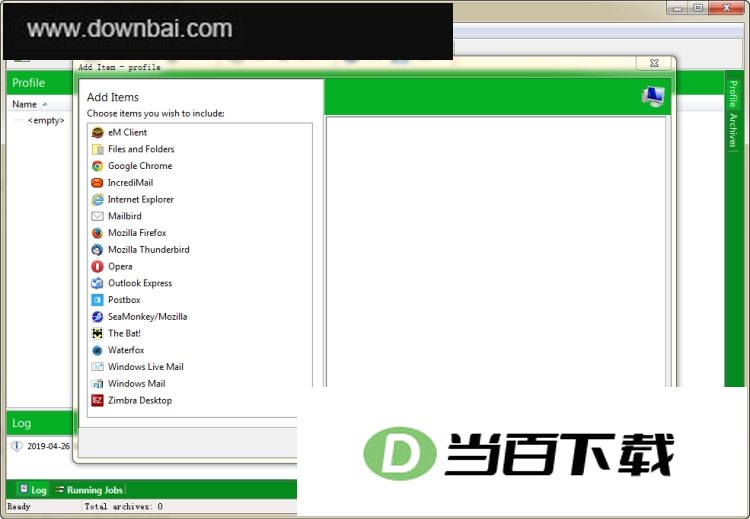The height and width of the screenshot is (519, 750).
Task: Pick IncrediMail from the items
Action: (x=200, y=183)
